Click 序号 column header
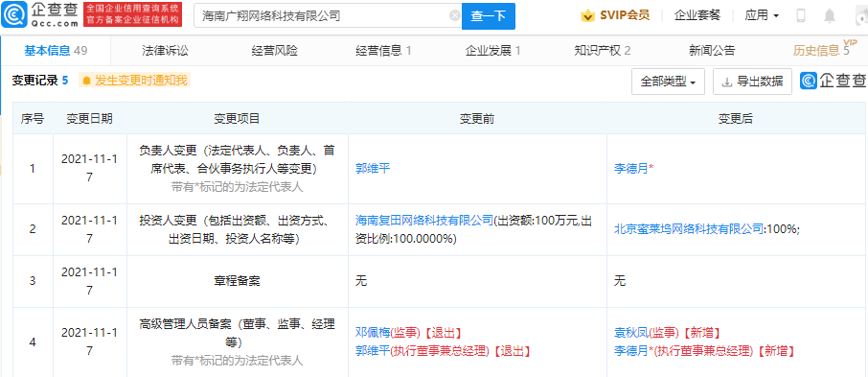The height and width of the screenshot is (377, 868). (x=33, y=119)
